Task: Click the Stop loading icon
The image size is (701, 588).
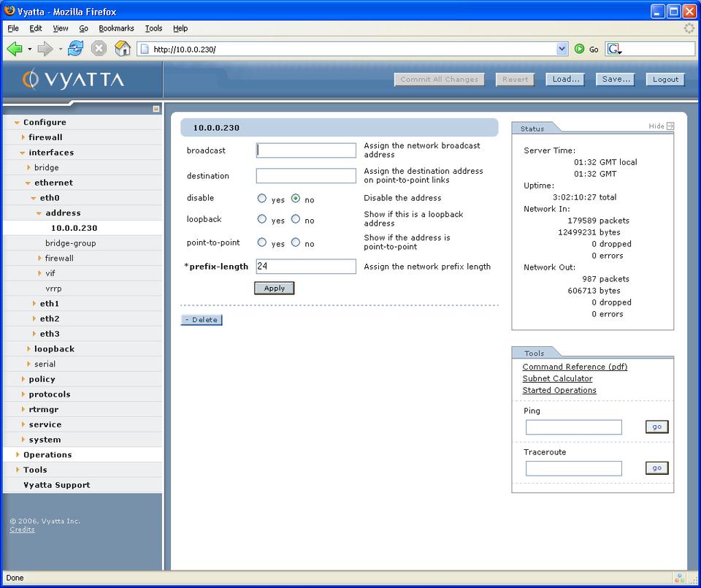Action: [99, 49]
